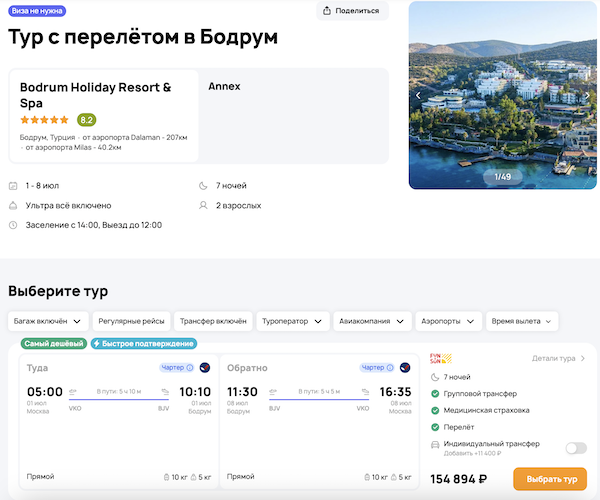Click the 8.2 hotel rating badge
This screenshot has height=500, width=600.
click(87, 120)
